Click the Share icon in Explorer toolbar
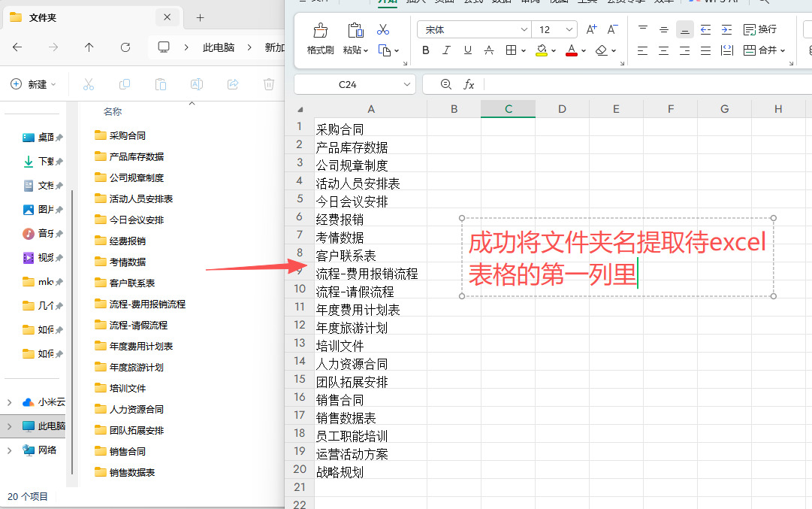Image resolution: width=812 pixels, height=509 pixels. click(233, 84)
